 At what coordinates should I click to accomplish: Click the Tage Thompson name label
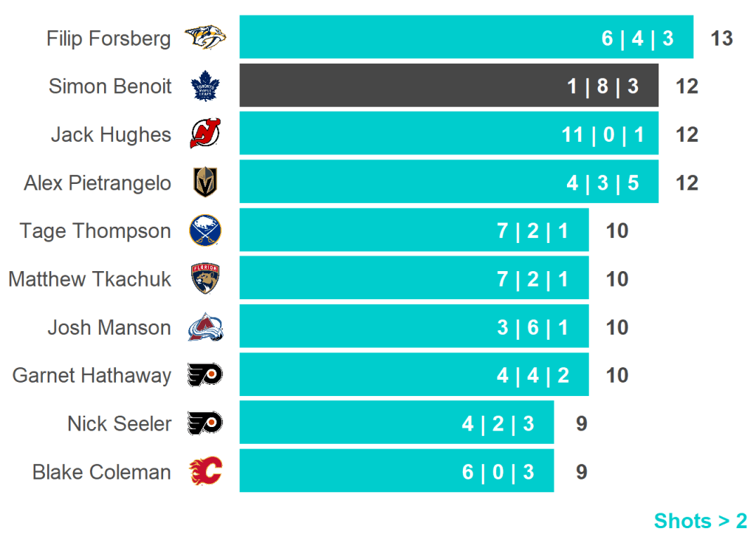(95, 231)
